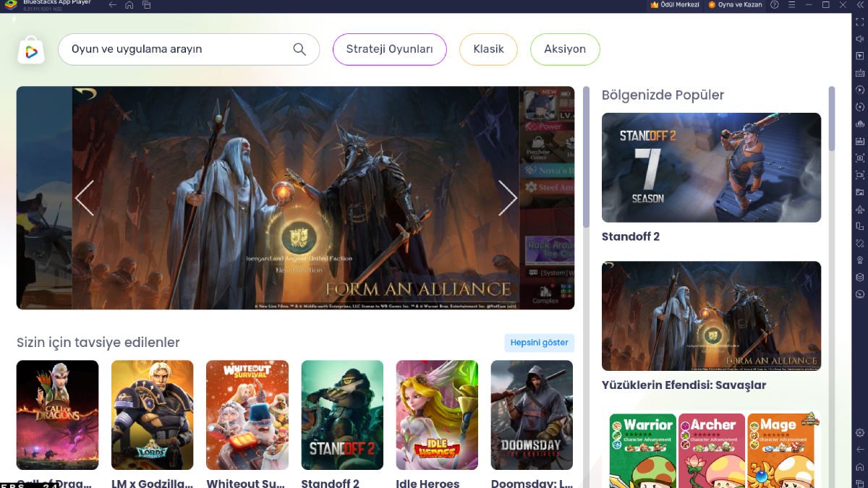Collapse the sidebar with the double chevron

click(x=861, y=5)
